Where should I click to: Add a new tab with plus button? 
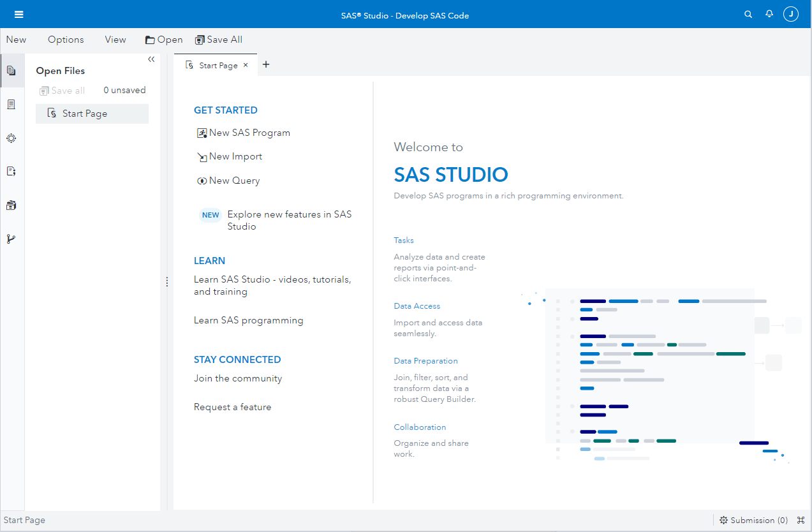tap(266, 64)
